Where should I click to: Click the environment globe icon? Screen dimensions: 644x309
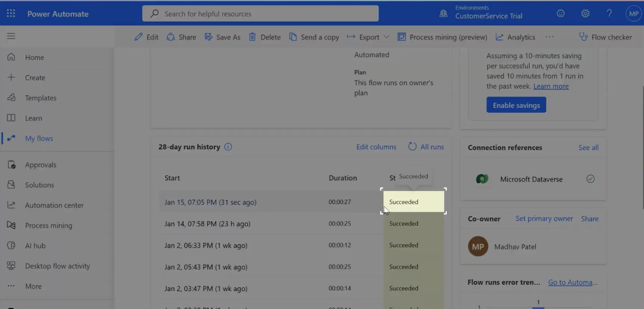(x=443, y=13)
